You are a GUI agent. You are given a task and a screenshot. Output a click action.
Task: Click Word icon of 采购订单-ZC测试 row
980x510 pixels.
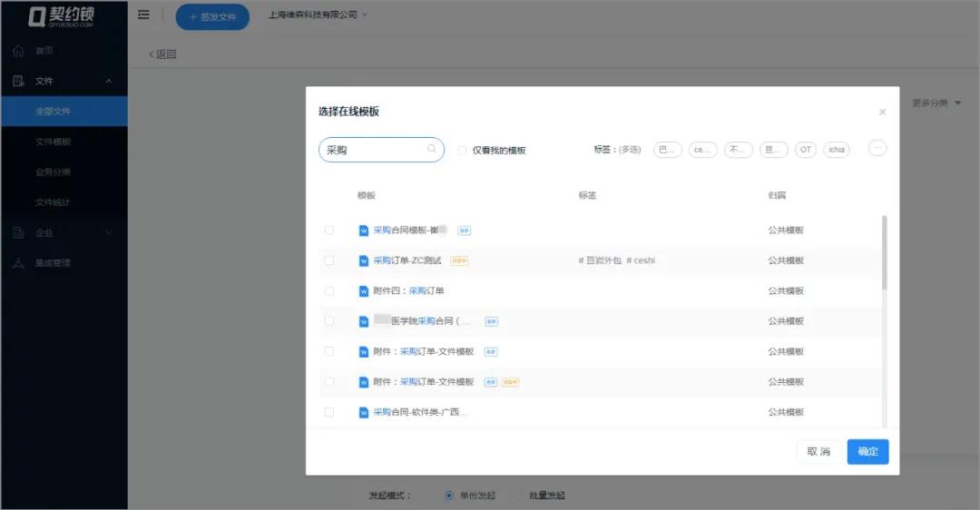click(x=364, y=260)
